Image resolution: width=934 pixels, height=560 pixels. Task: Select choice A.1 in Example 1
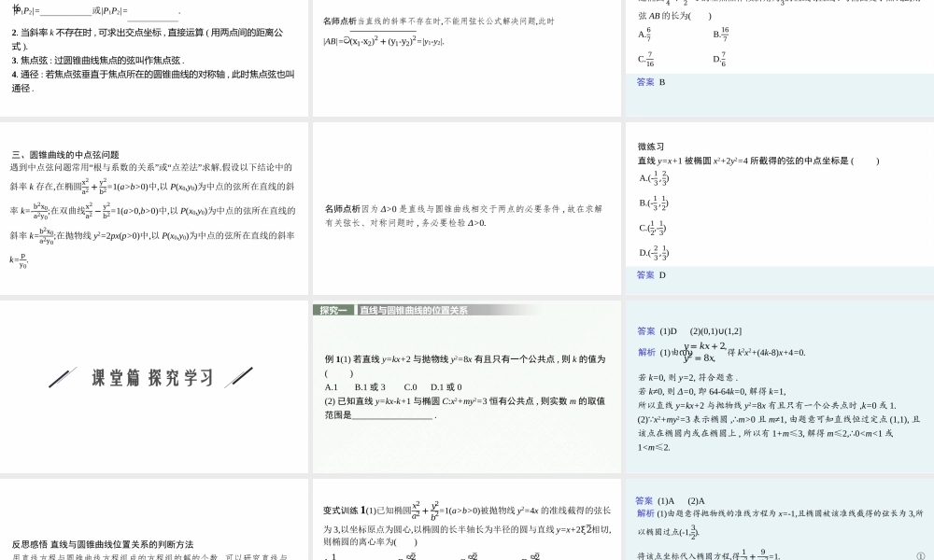[332, 385]
